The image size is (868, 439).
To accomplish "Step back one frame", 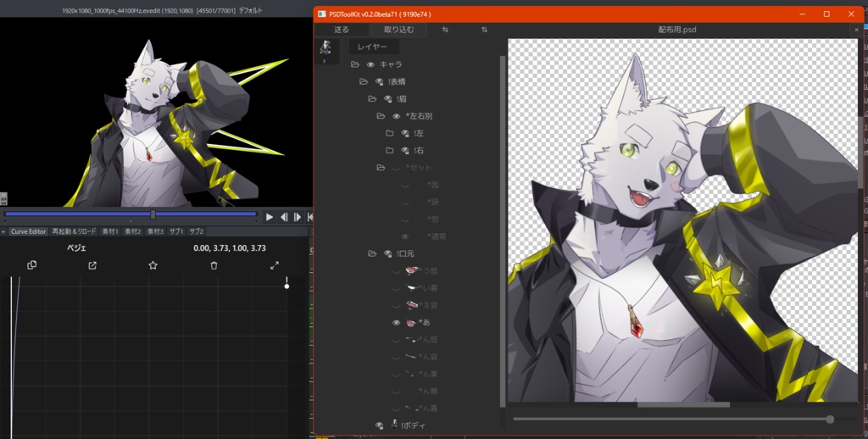I will pos(284,217).
